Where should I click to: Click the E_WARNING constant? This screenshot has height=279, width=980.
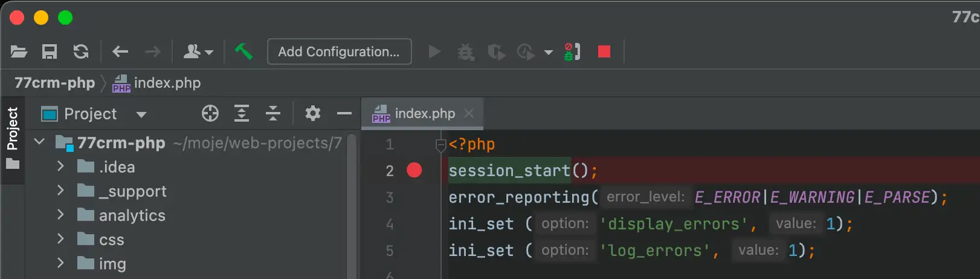813,197
